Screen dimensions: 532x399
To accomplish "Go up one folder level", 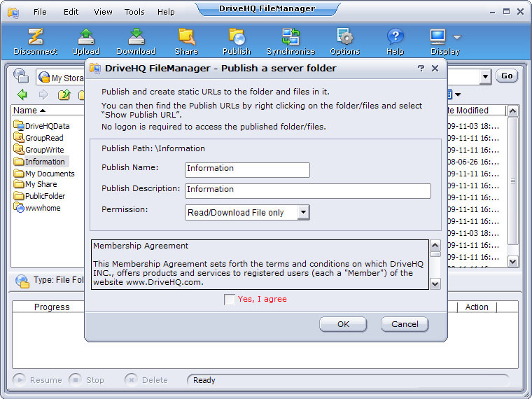I will pyautogui.click(x=64, y=94).
